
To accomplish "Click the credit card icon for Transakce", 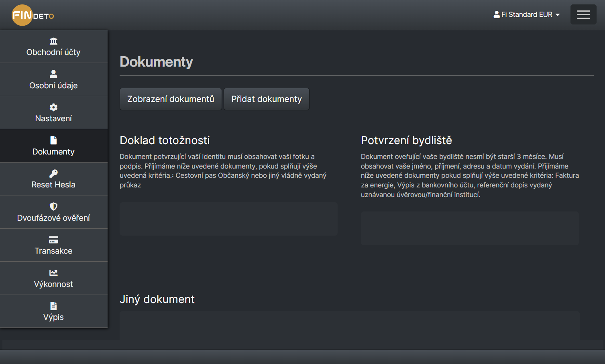I will click(x=53, y=240).
